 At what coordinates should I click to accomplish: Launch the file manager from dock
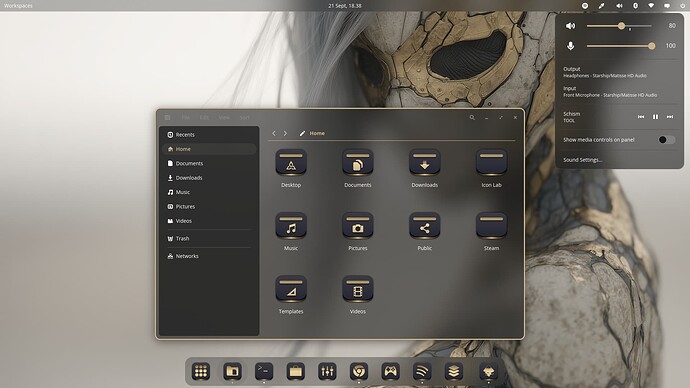pyautogui.click(x=232, y=372)
